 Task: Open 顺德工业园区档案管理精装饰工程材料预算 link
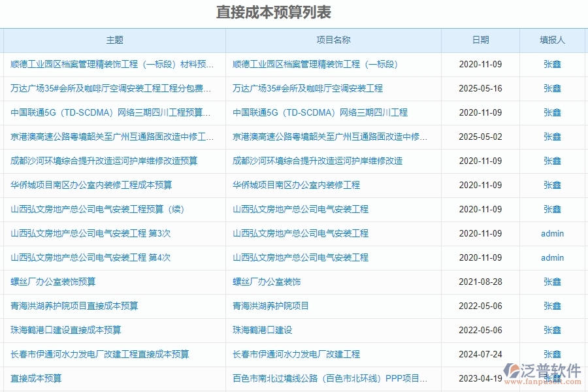pyautogui.click(x=110, y=64)
